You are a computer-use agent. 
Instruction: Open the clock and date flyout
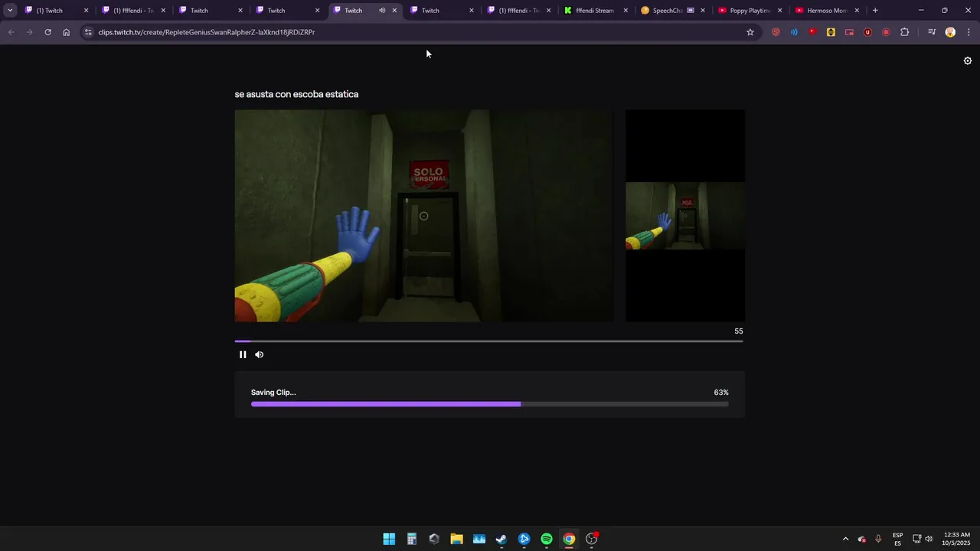(957, 539)
